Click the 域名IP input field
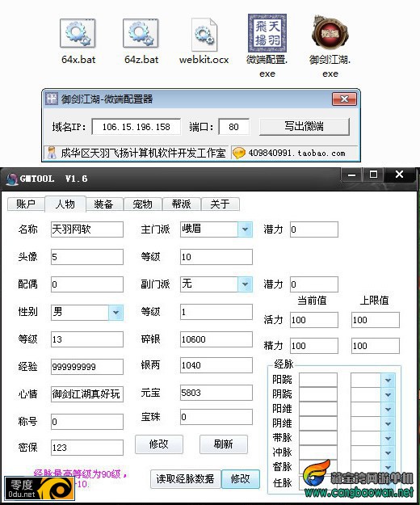 136,127
